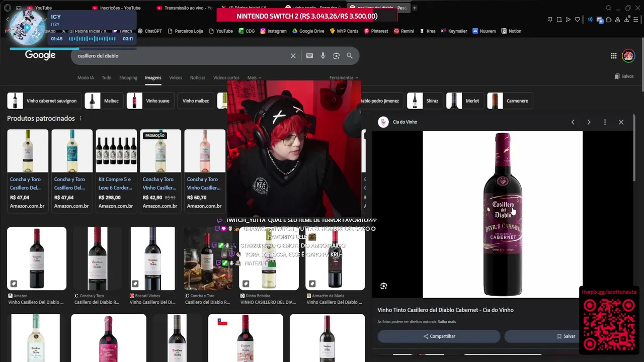Focus the casillero del diablo search field
644x362 pixels.
181,56
